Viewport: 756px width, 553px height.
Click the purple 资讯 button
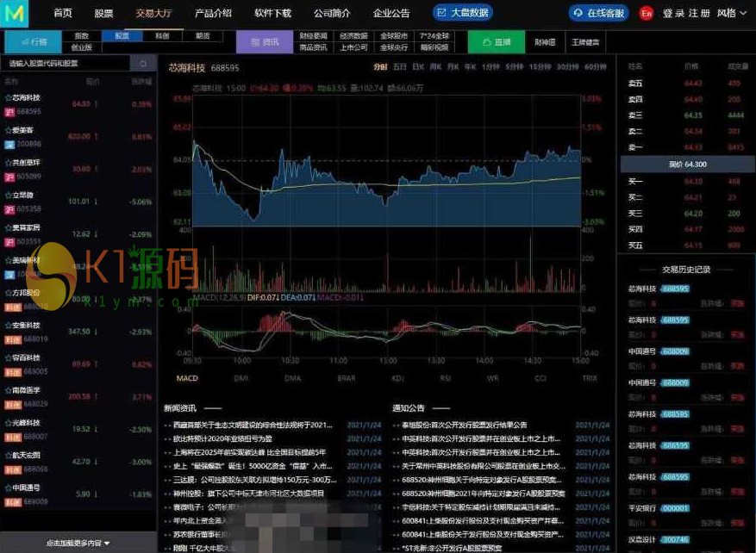point(265,42)
